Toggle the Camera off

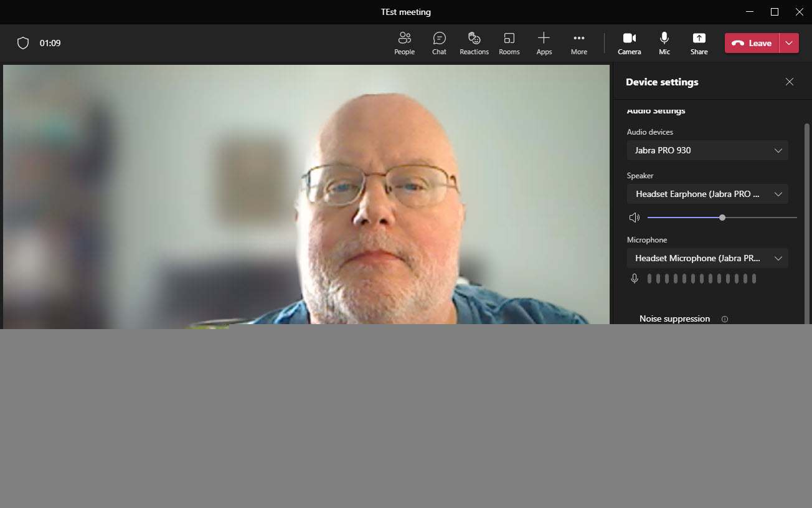(x=629, y=43)
